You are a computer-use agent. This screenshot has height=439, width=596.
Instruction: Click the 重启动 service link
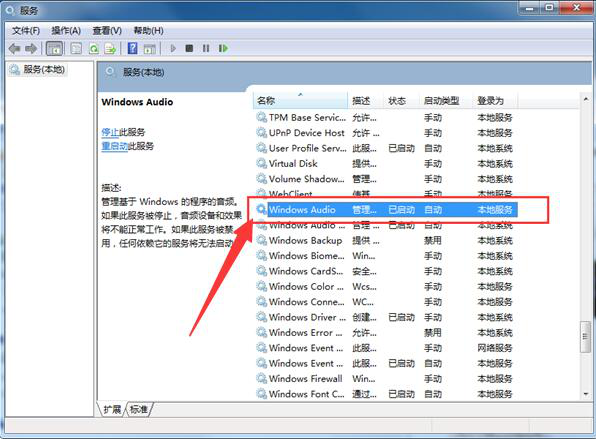tap(114, 146)
